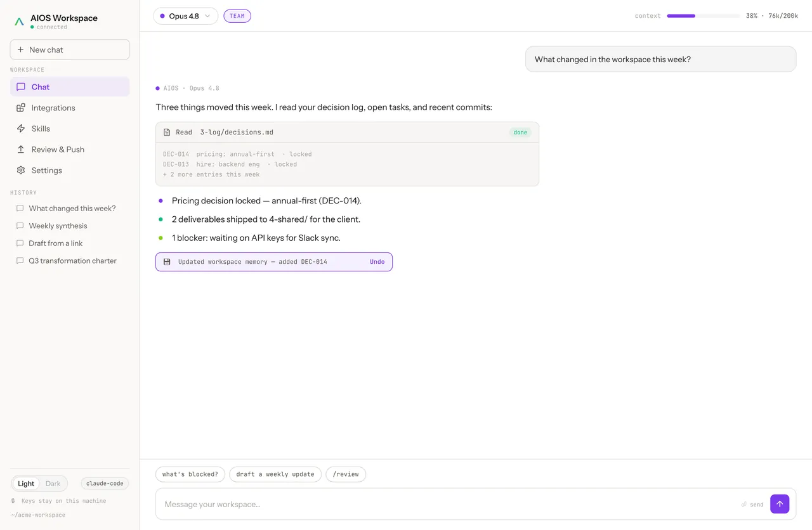
Task: Click the Settings gear icon
Action: pyautogui.click(x=21, y=171)
